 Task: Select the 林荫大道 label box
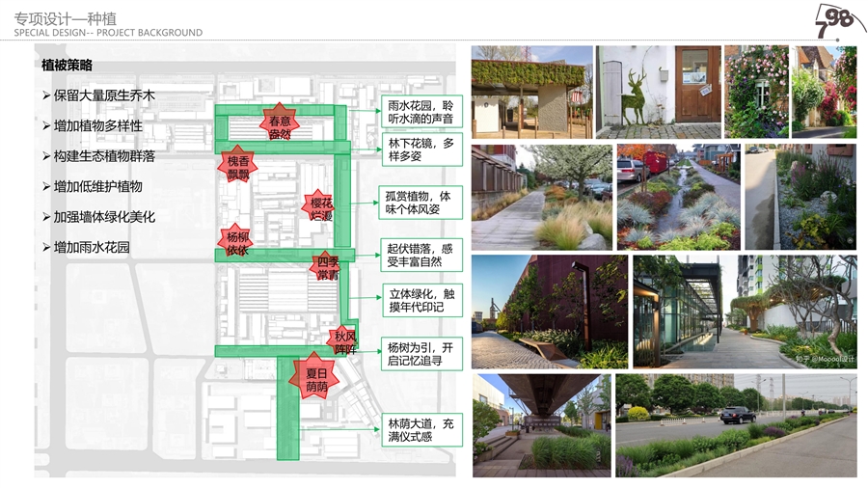click(x=420, y=429)
